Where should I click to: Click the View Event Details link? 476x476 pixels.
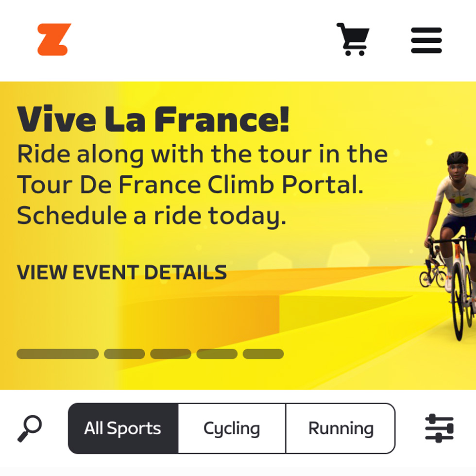point(122,272)
